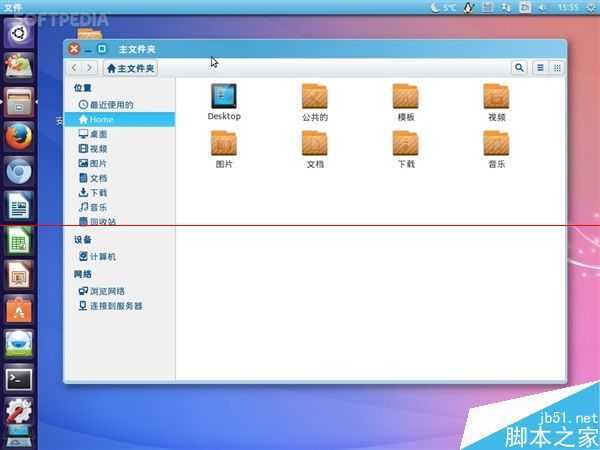600x450 pixels.
Task: Open the volume indicator in the top panel
Action: point(542,7)
